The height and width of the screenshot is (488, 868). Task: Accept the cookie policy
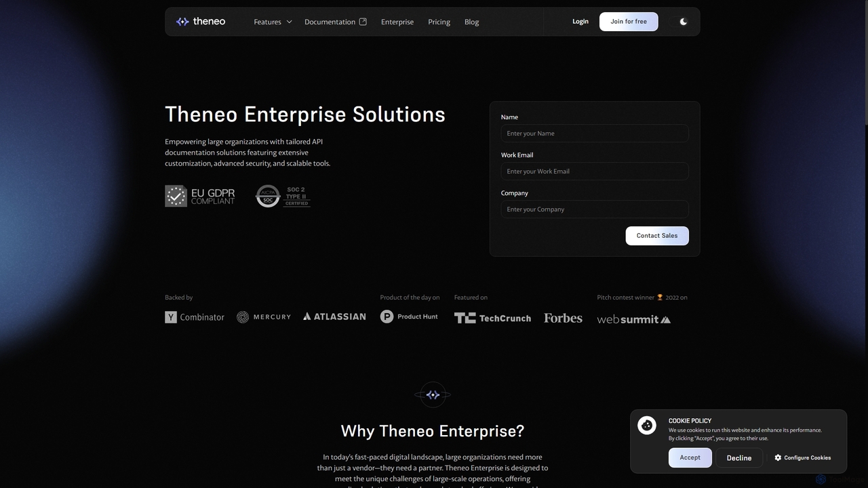pos(690,457)
